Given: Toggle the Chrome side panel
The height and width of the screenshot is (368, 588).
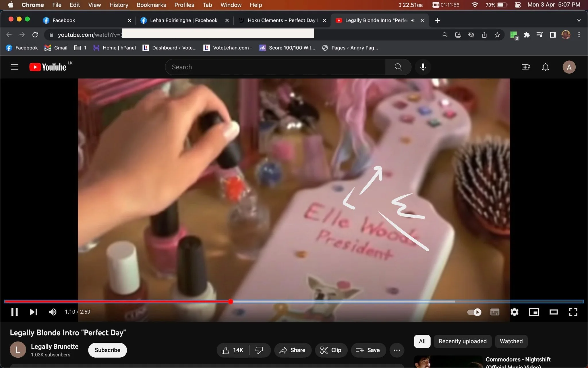Looking at the screenshot, I should tap(553, 35).
